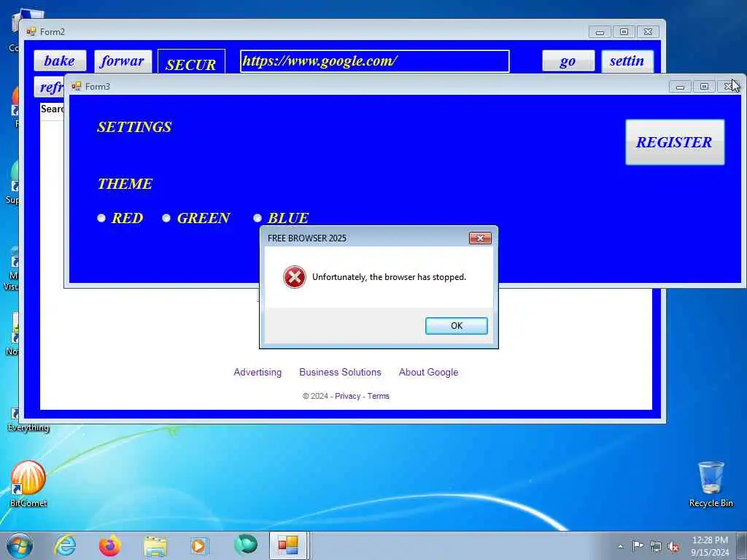The image size is (747, 560).
Task: Open the BitComet desktop shortcut
Action: point(28,484)
